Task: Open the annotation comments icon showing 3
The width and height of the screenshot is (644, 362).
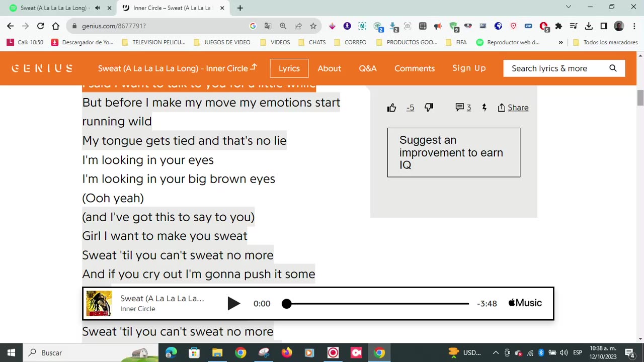Action: click(463, 108)
